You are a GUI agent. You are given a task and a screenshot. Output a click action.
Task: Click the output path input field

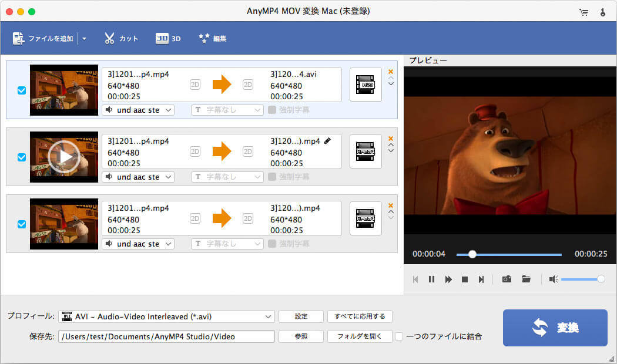[166, 336]
